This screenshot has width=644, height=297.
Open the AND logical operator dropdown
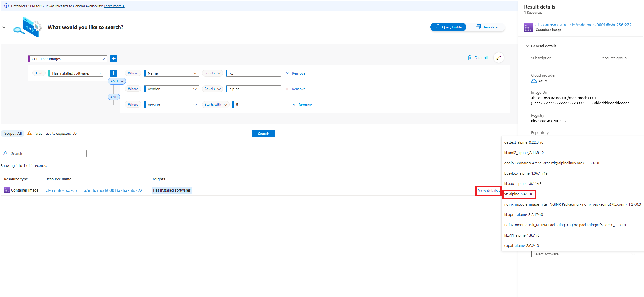click(x=116, y=81)
